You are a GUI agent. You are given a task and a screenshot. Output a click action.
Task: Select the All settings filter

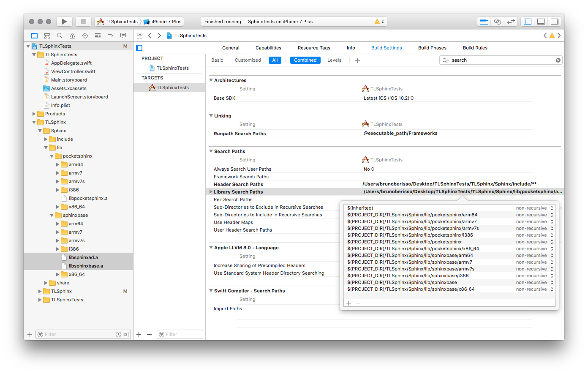point(275,60)
